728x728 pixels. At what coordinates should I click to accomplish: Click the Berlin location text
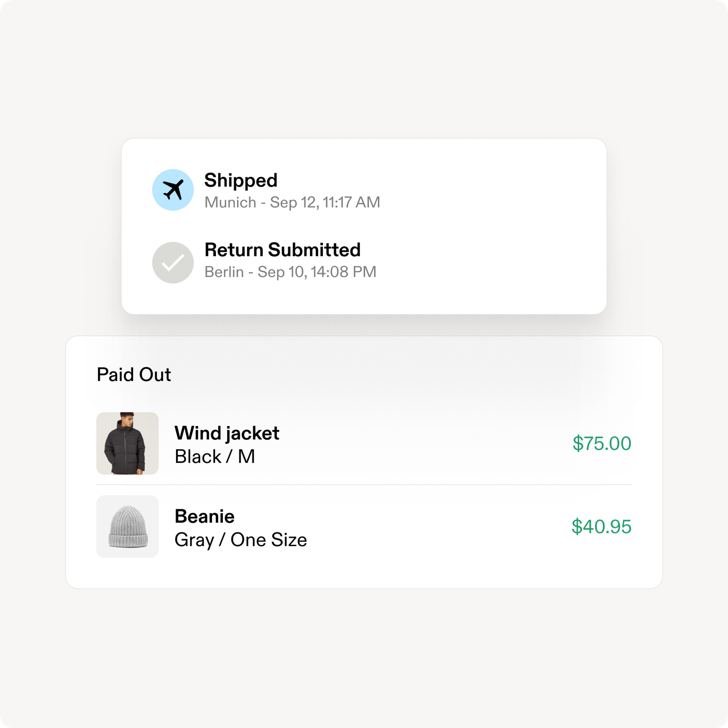pyautogui.click(x=224, y=272)
